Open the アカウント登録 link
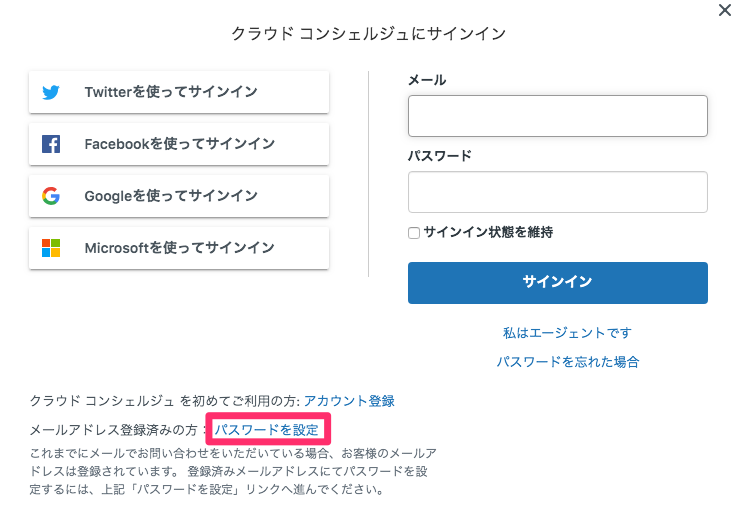Image resolution: width=739 pixels, height=518 pixels. tap(349, 401)
